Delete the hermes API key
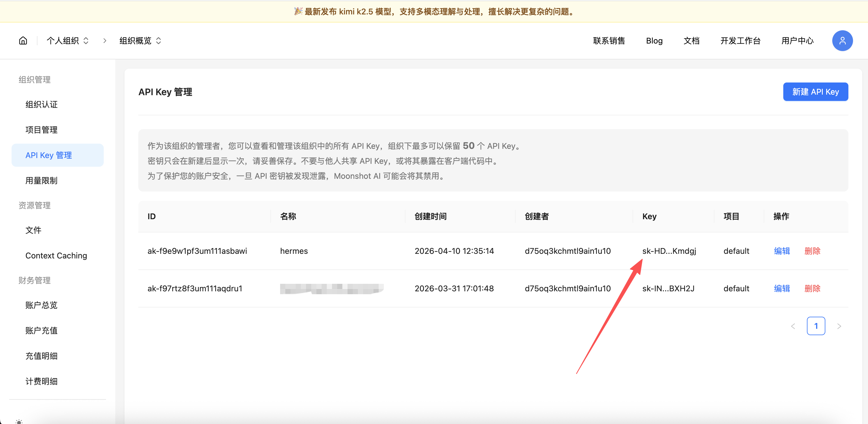 pyautogui.click(x=812, y=251)
